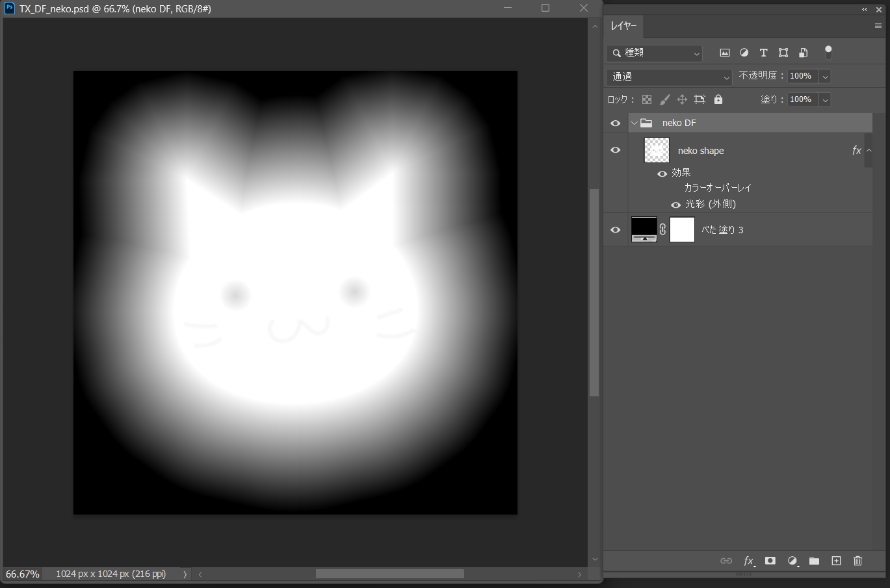This screenshot has width=890, height=588.
Task: Click the delete layer trash icon
Action: pos(857,561)
